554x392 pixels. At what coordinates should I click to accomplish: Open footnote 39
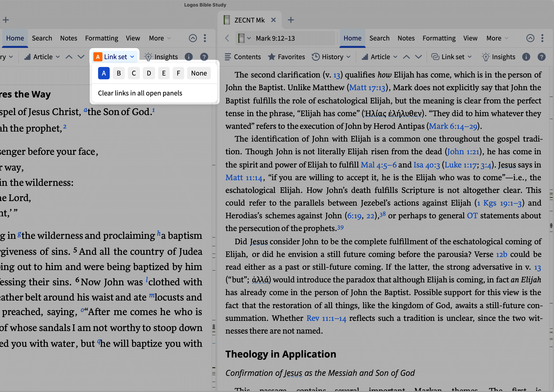[x=340, y=227]
